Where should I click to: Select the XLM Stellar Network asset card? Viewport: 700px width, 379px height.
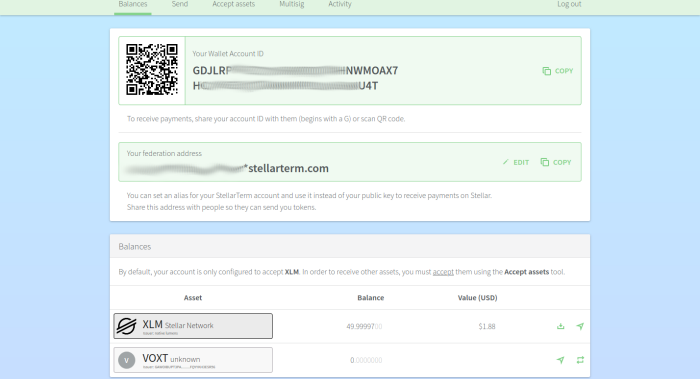193,326
